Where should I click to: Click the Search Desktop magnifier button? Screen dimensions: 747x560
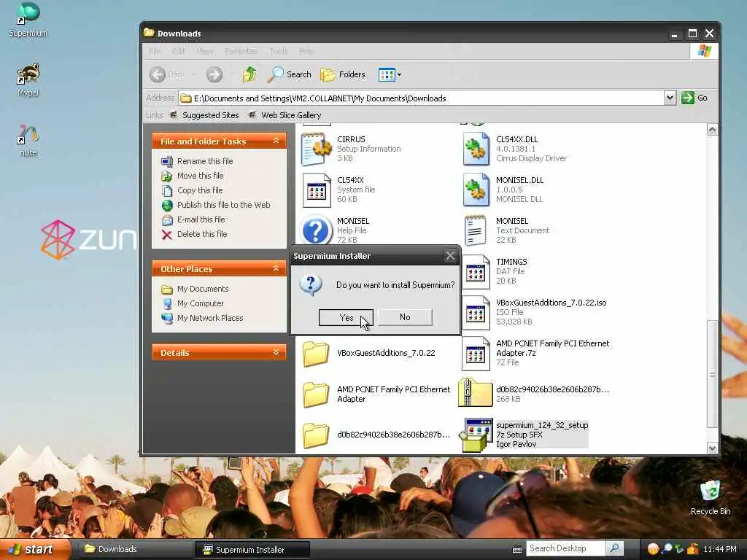pyautogui.click(x=614, y=548)
